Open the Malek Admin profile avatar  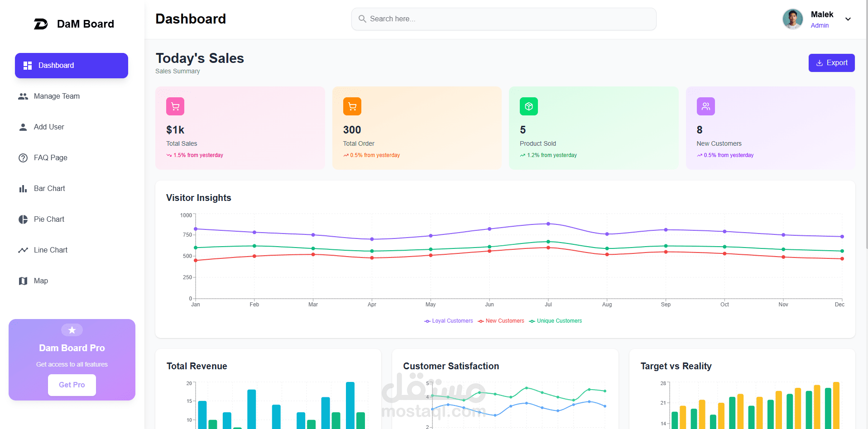[x=793, y=19]
